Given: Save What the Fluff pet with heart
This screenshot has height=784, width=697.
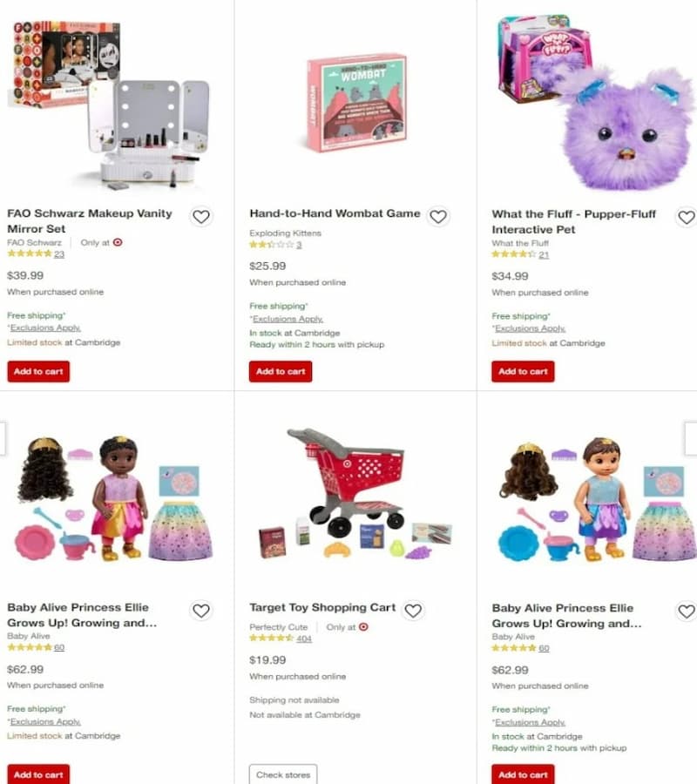Looking at the screenshot, I should (x=686, y=217).
